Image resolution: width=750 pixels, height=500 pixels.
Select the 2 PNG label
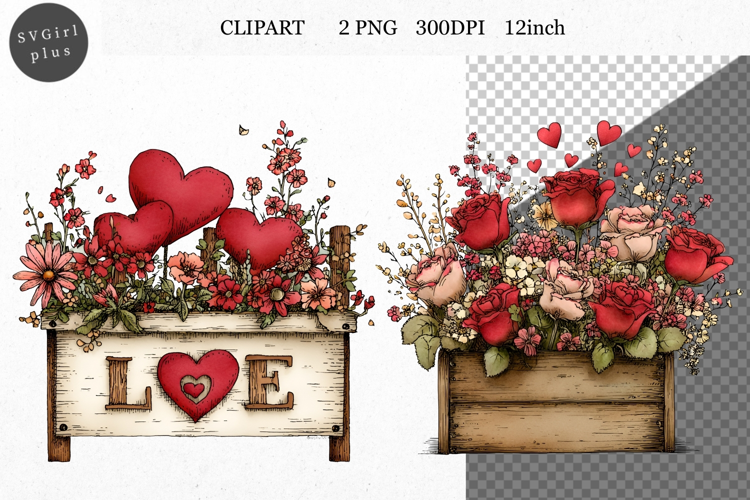point(359,28)
